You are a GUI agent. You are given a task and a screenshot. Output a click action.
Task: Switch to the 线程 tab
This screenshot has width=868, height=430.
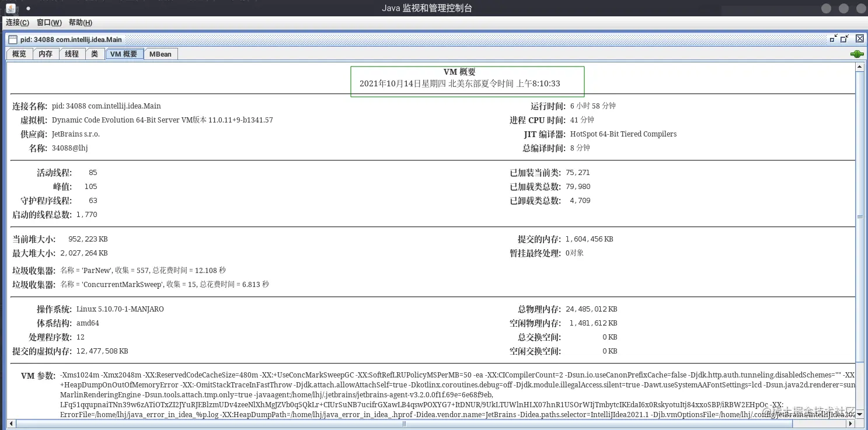tap(72, 54)
